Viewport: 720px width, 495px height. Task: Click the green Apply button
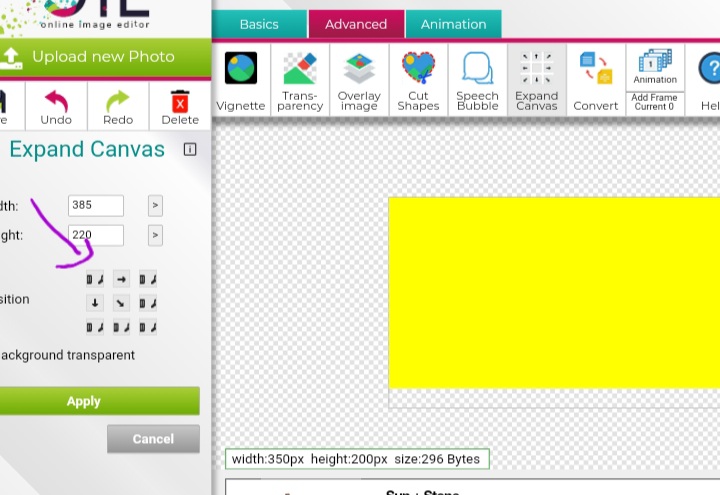point(85,401)
